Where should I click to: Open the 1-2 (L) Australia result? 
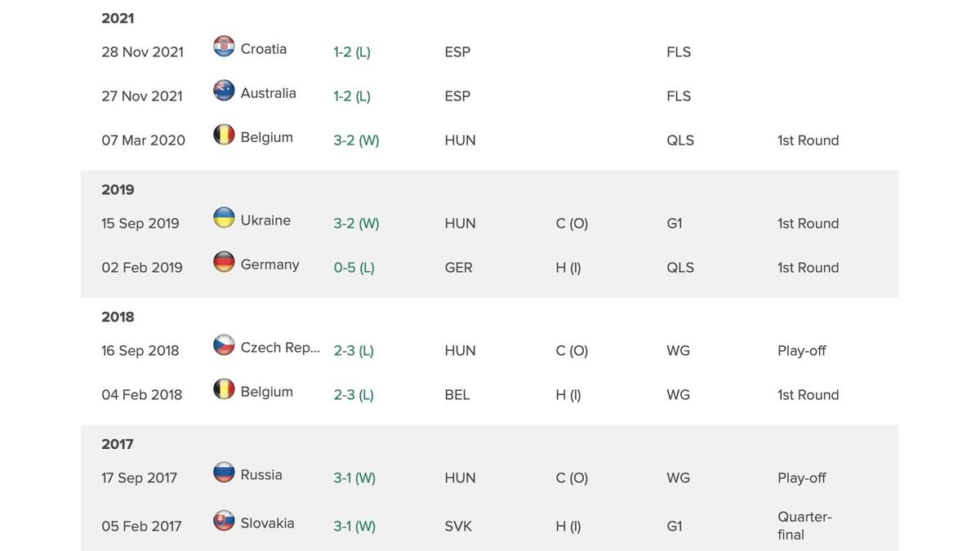click(352, 96)
